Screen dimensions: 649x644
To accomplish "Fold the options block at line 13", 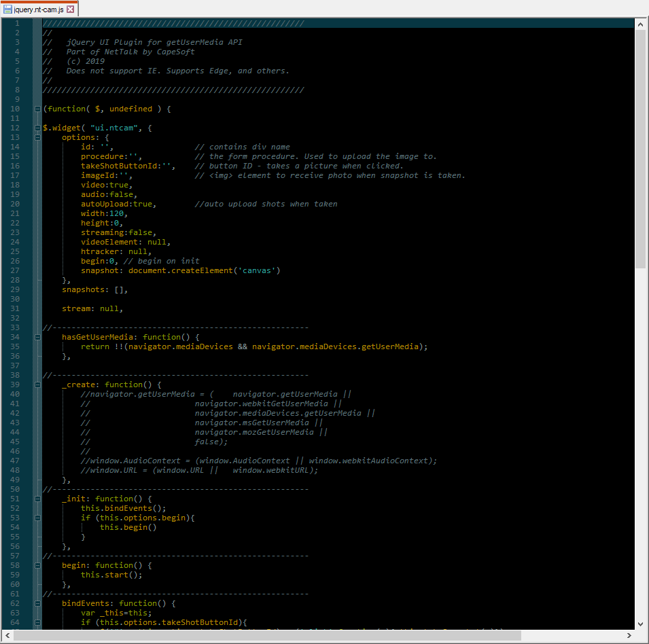I will tap(37, 137).
